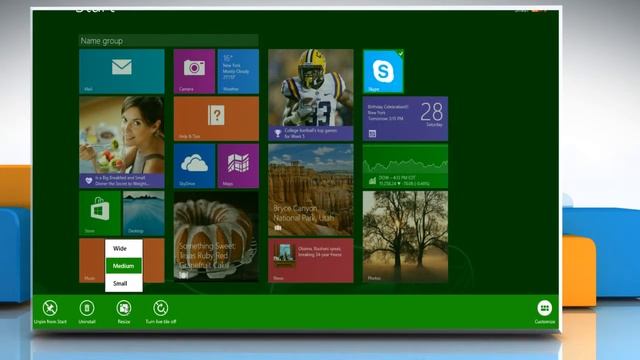Select the Mail tile
This screenshot has height=360, width=640.
click(x=122, y=71)
